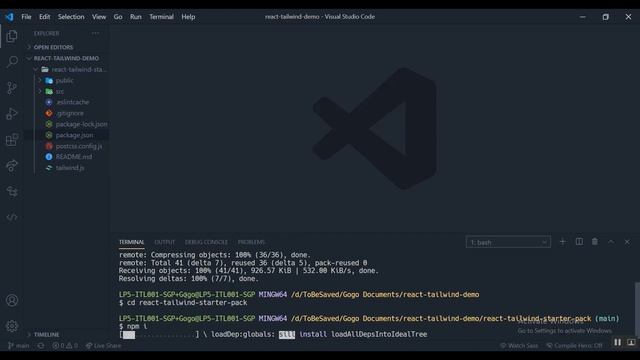Open the Edit menu
Image resolution: width=640 pixels, height=360 pixels.
pos(44,17)
